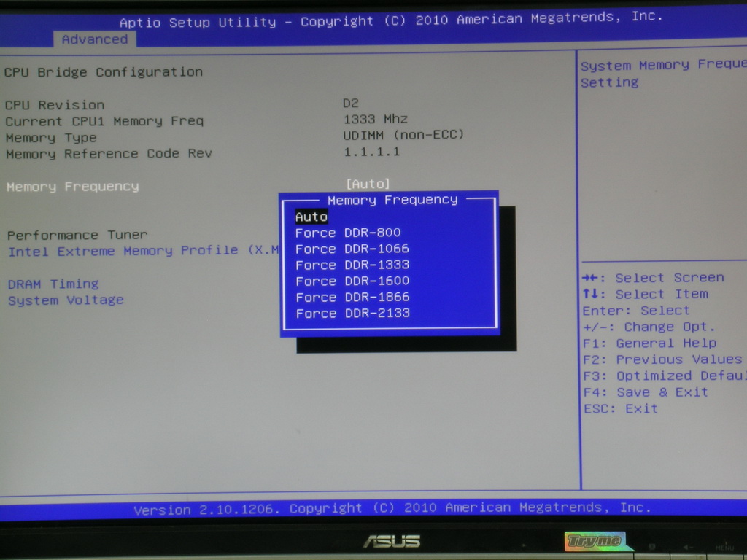Image resolution: width=747 pixels, height=560 pixels.
Task: Click the Enter: Select key hint
Action: tap(636, 311)
